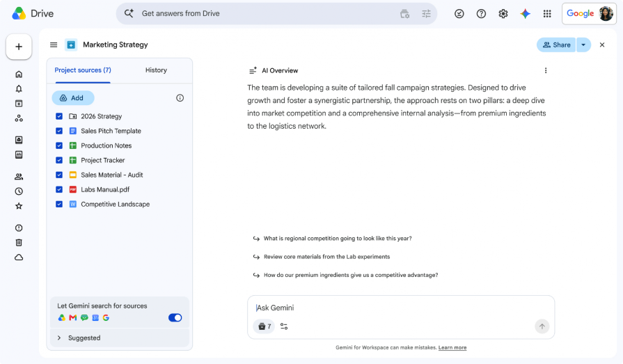The height and width of the screenshot is (364, 623).
Task: Uncheck Labs Manual.pdf source
Action: coord(59,189)
